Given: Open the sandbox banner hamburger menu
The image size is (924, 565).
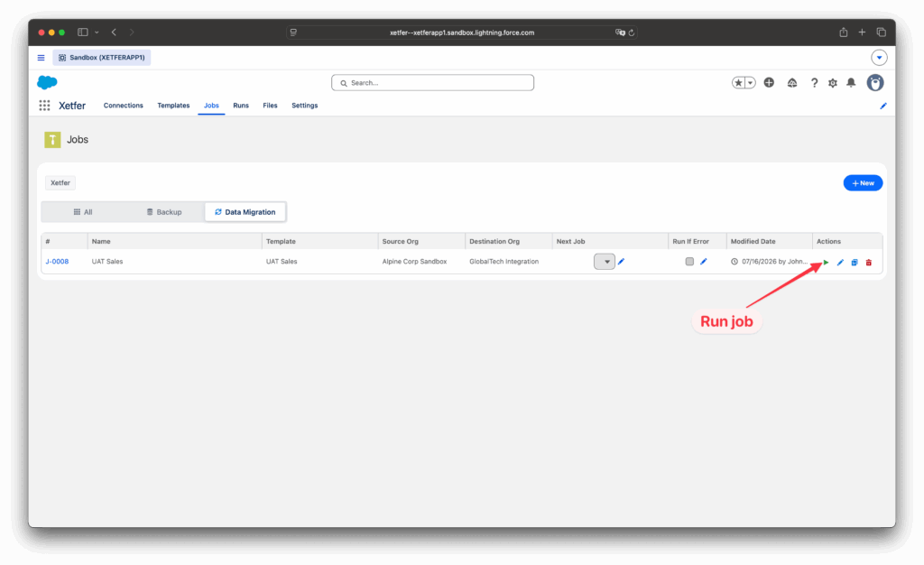Looking at the screenshot, I should 42,58.
